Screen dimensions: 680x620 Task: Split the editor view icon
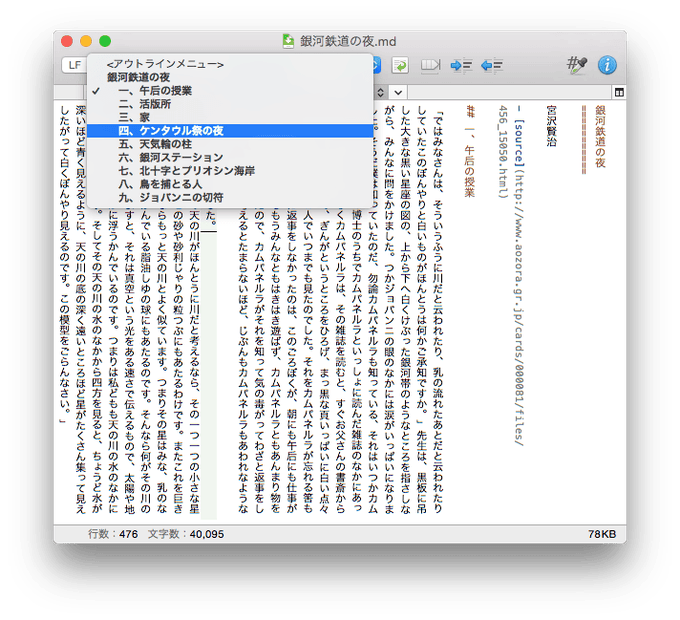coord(619,92)
